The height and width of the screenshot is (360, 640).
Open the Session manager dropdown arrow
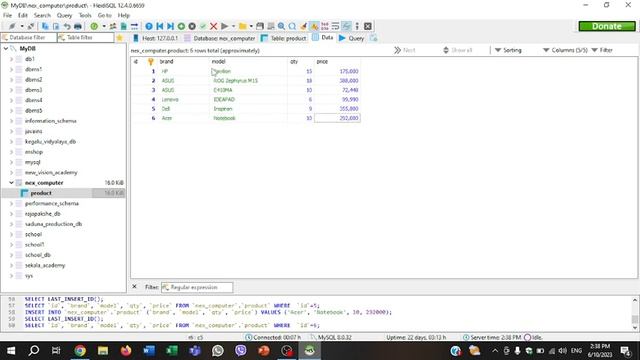22,26
